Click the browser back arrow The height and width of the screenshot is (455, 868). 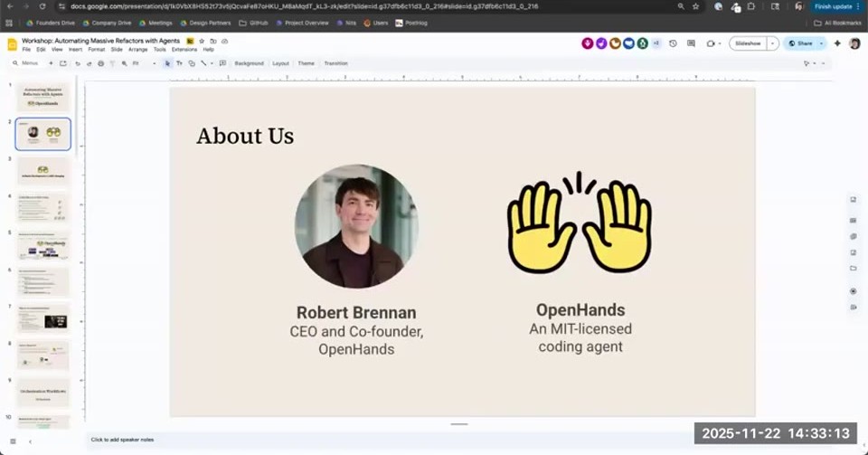click(x=9, y=6)
